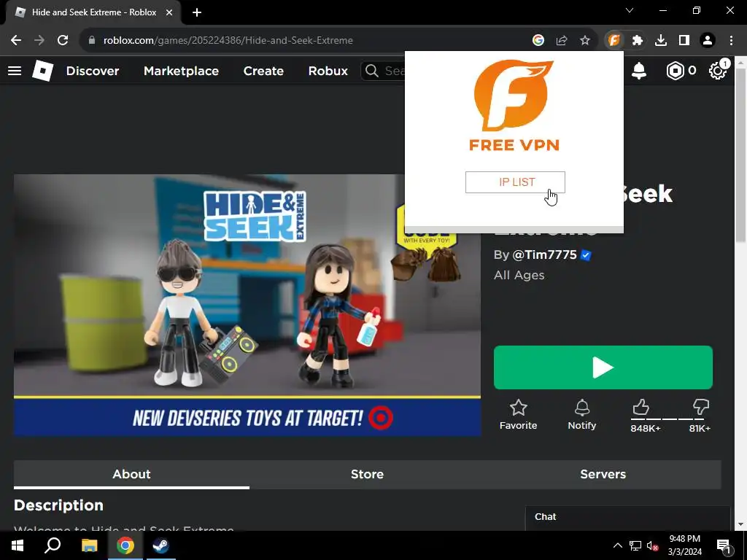Click the browser back arrow

[x=16, y=41]
